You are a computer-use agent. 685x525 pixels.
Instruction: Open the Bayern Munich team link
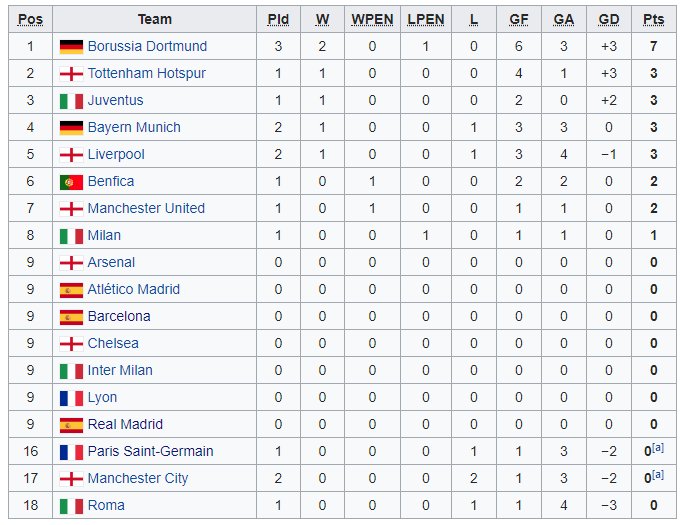tap(134, 127)
